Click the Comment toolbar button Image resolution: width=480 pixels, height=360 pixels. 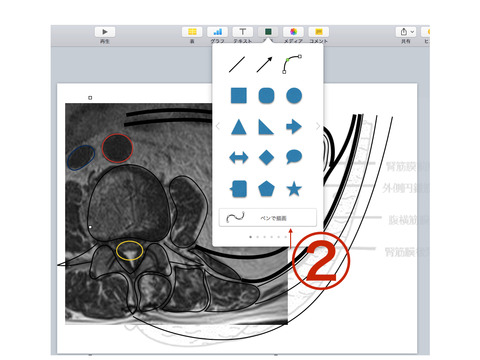coord(319,32)
